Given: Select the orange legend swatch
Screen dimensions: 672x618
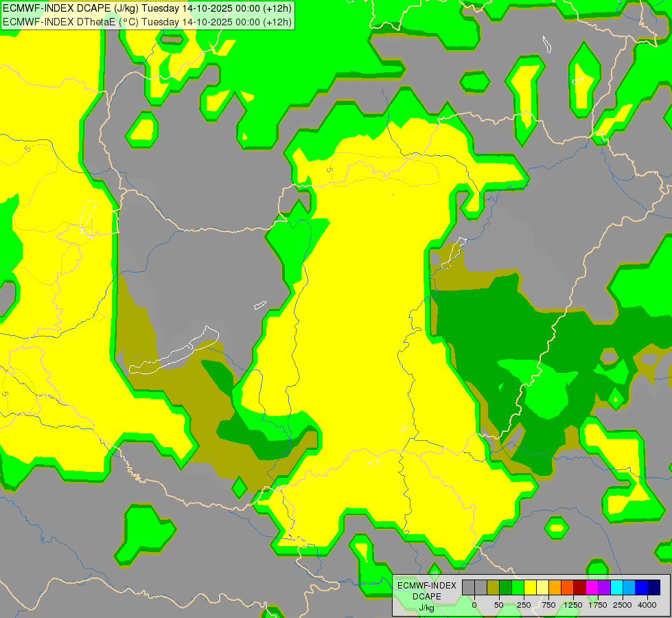Looking at the screenshot, I should click(555, 587).
